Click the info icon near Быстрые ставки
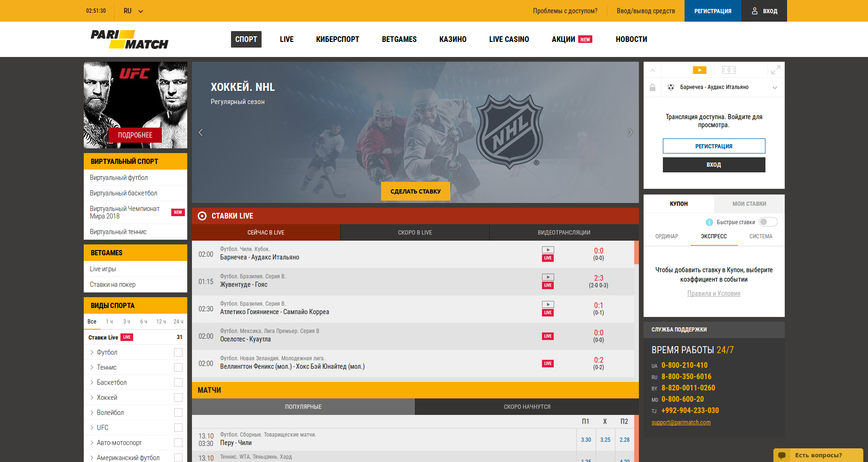868x462 pixels. click(709, 222)
